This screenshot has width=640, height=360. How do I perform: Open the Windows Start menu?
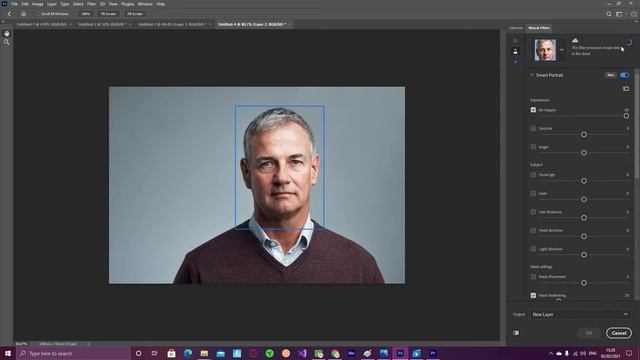[8, 353]
